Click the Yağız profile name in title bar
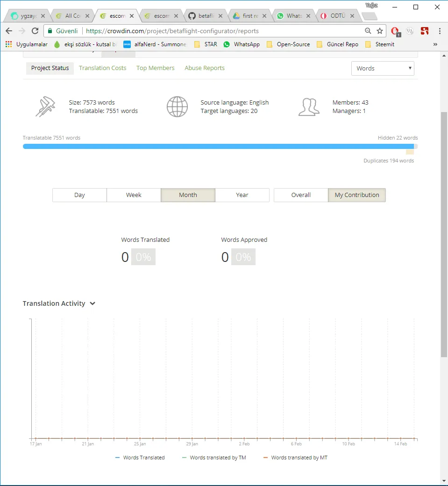This screenshot has width=448, height=486. 371,5
